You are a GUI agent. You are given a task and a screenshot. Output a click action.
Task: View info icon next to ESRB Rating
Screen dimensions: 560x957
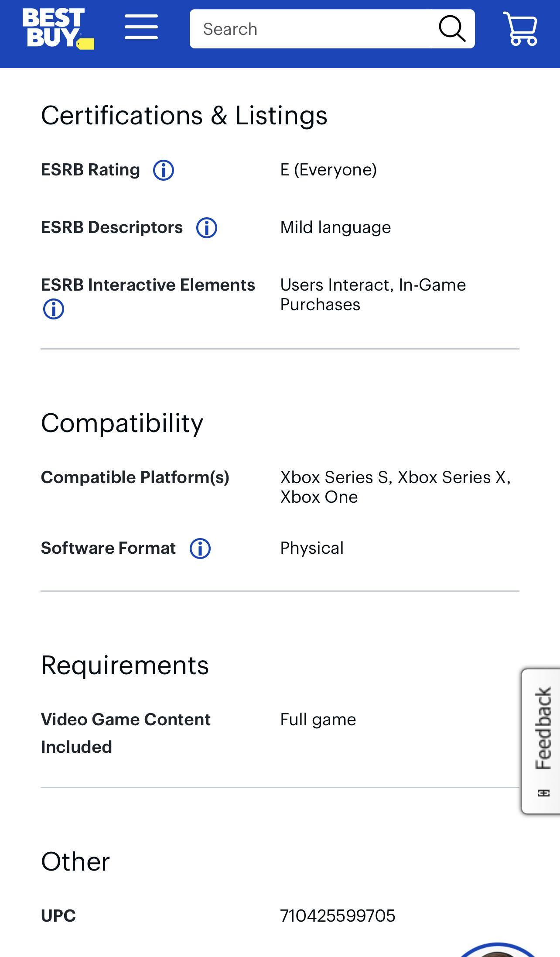(x=164, y=171)
